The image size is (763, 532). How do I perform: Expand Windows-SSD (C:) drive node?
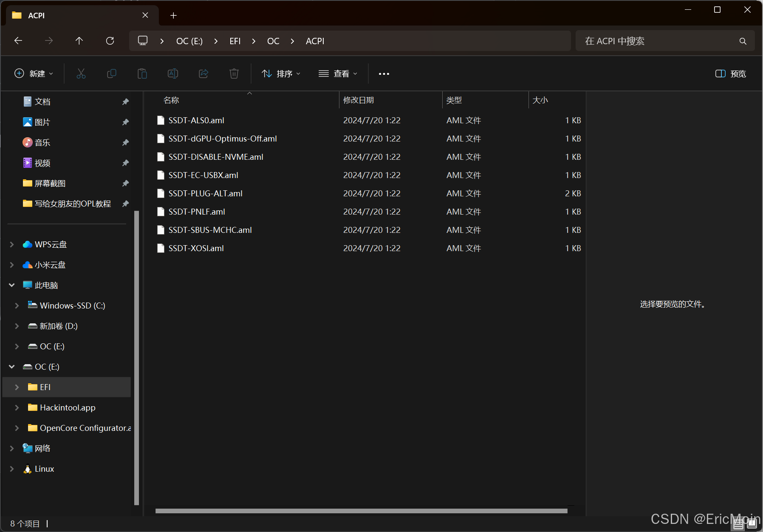(17, 306)
